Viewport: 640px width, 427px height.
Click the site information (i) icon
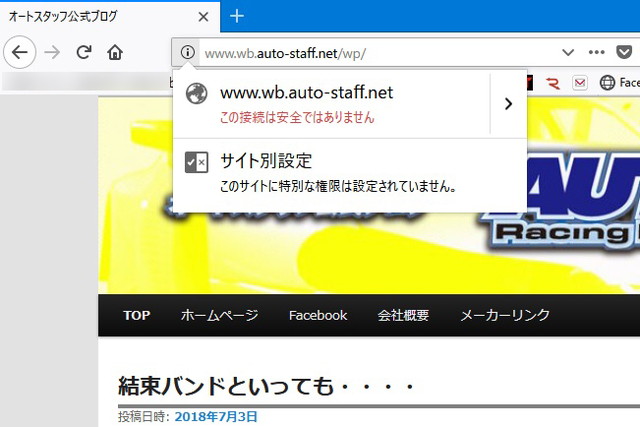[x=187, y=52]
